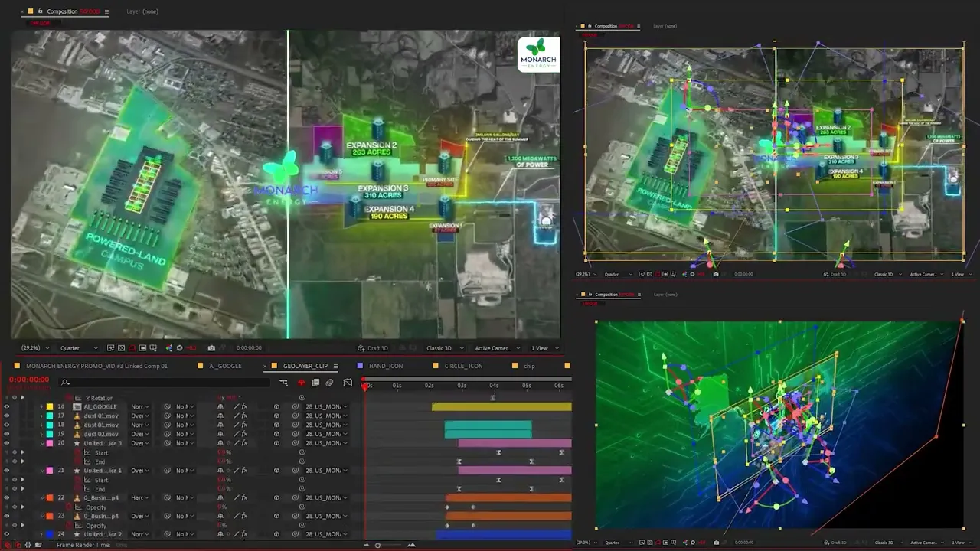
Task: Click Fast Previews icon in left viewer
Action: (x=110, y=348)
